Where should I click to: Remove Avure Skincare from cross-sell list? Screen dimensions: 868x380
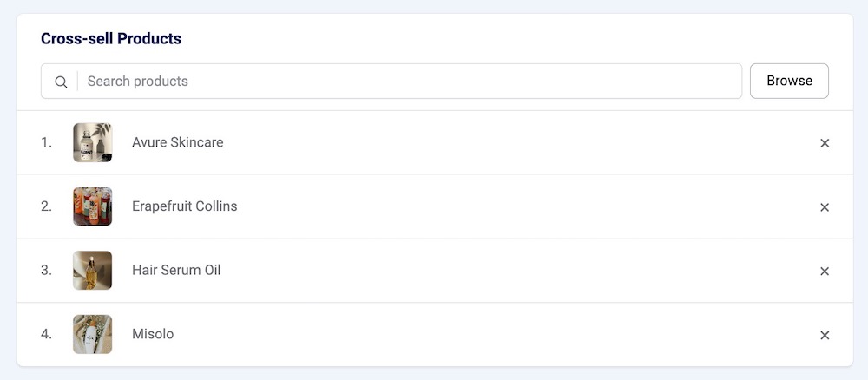pos(825,143)
